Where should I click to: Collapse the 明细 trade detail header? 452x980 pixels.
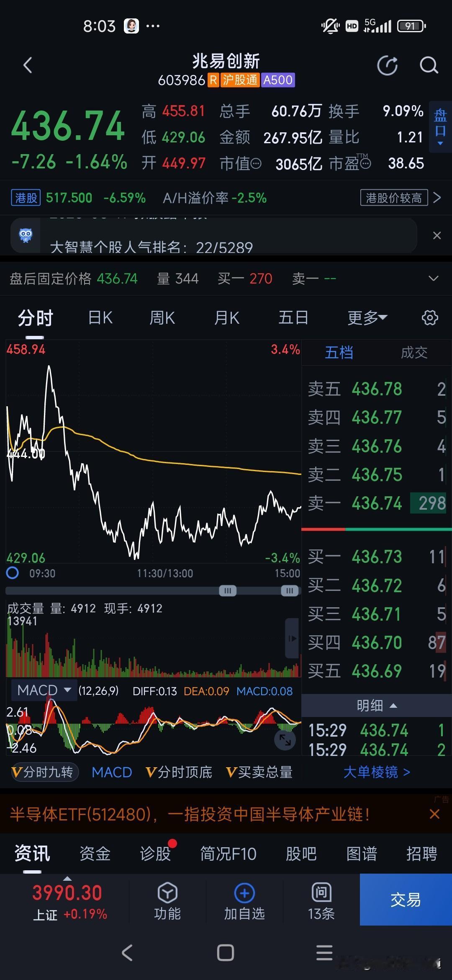click(x=376, y=706)
